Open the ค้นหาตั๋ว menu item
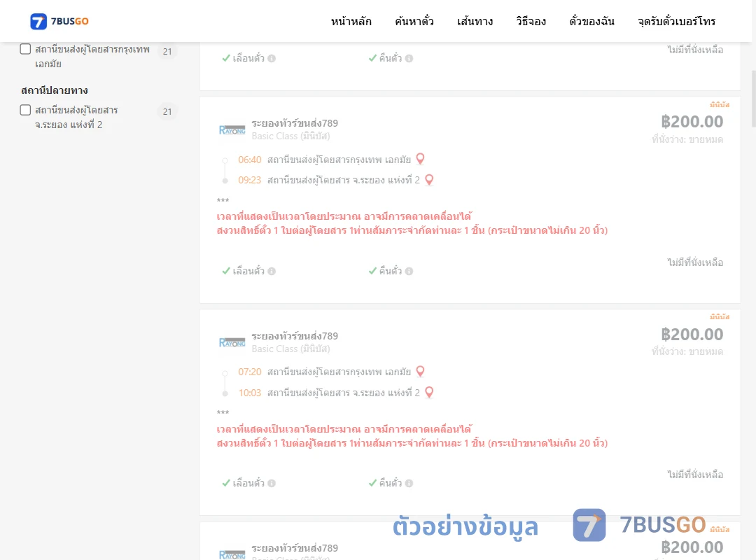Viewport: 756px width, 560px height. [x=414, y=21]
